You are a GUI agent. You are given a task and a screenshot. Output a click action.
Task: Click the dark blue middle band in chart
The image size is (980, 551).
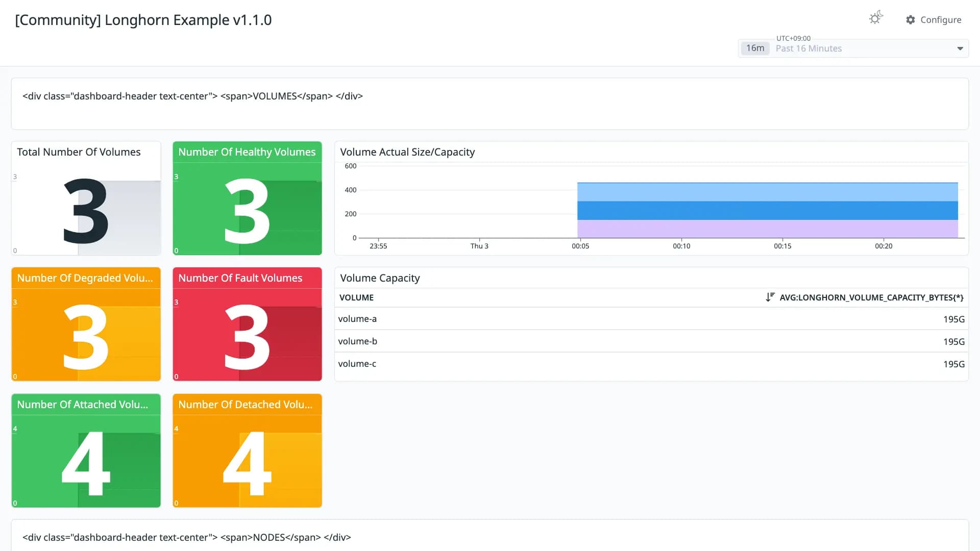point(767,210)
